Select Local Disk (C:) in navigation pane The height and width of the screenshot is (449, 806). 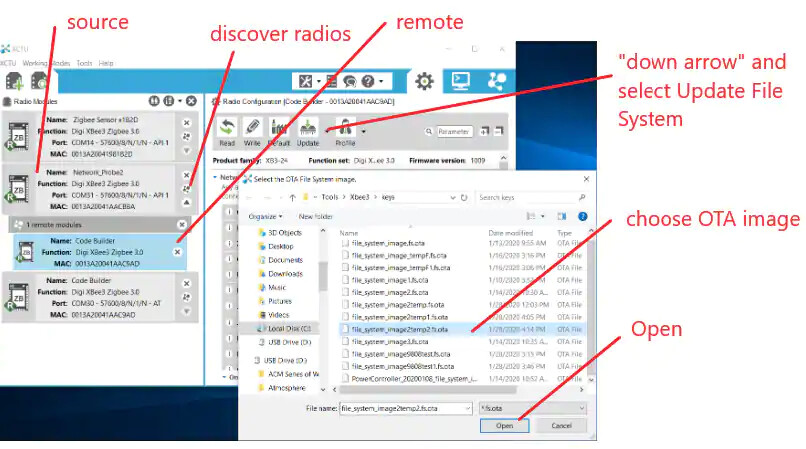point(284,328)
